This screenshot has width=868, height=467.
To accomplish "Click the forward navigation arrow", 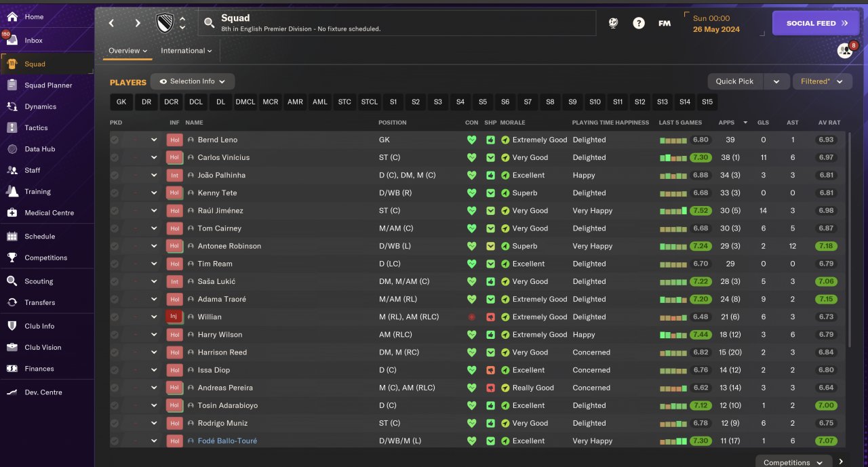I will [138, 23].
